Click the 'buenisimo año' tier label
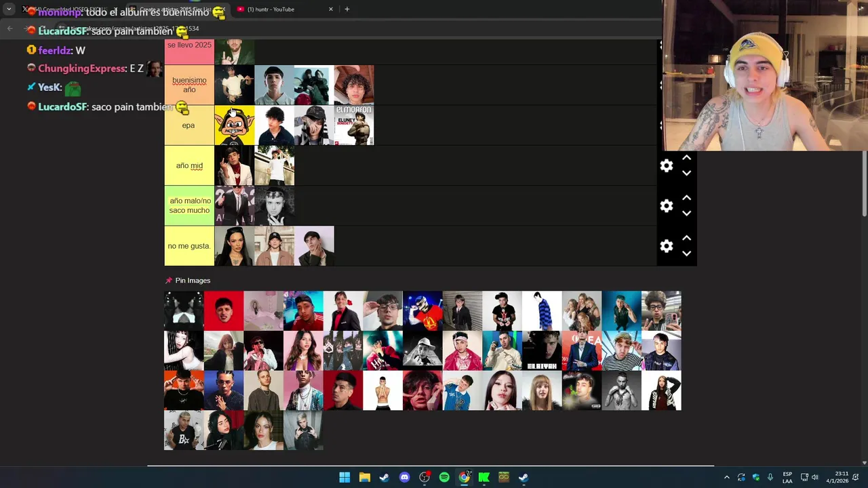 (x=189, y=85)
